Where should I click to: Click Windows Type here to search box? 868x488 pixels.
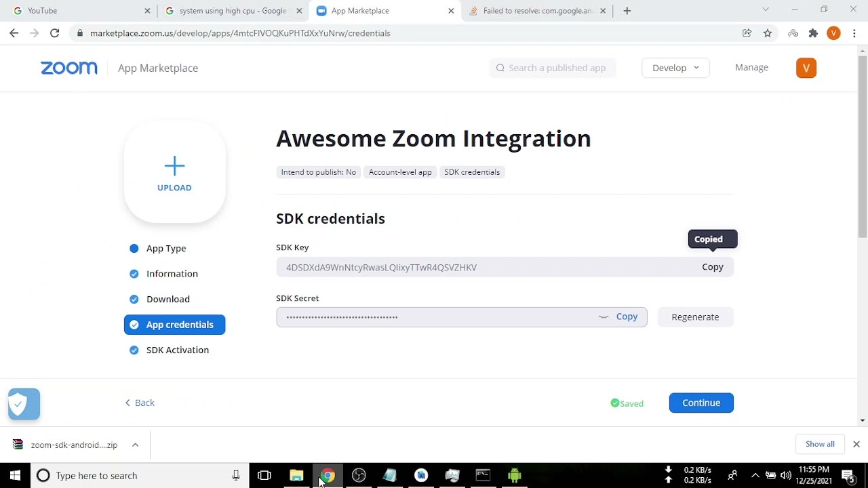pos(139,476)
